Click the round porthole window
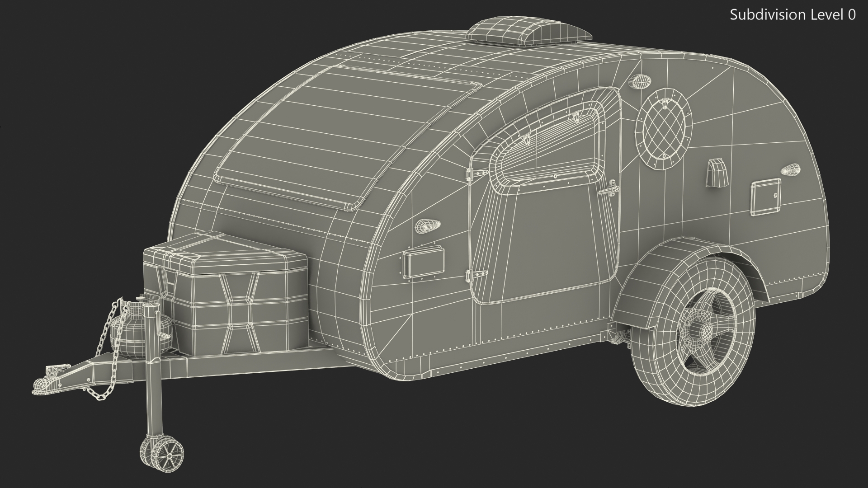The height and width of the screenshot is (488, 868). point(664,128)
